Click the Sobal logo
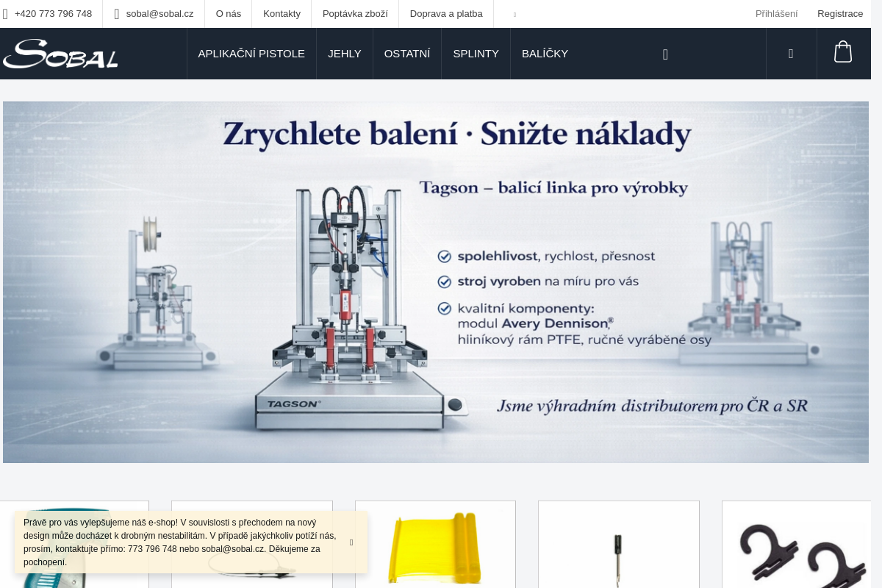882x588 pixels. (60, 54)
